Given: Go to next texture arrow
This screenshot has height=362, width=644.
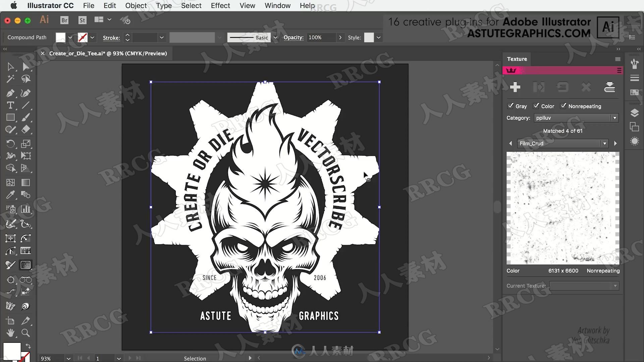Looking at the screenshot, I should [x=615, y=143].
